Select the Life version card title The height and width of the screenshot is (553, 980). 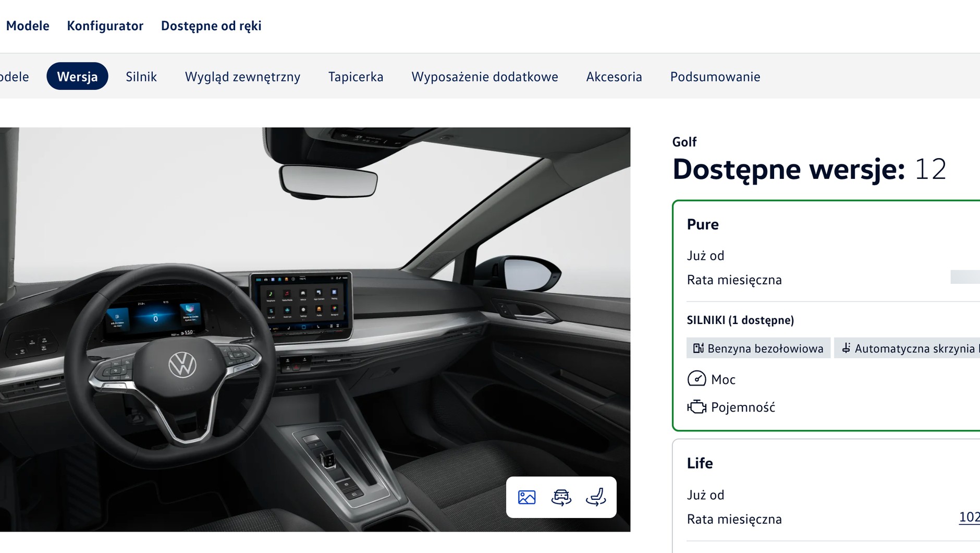point(700,463)
